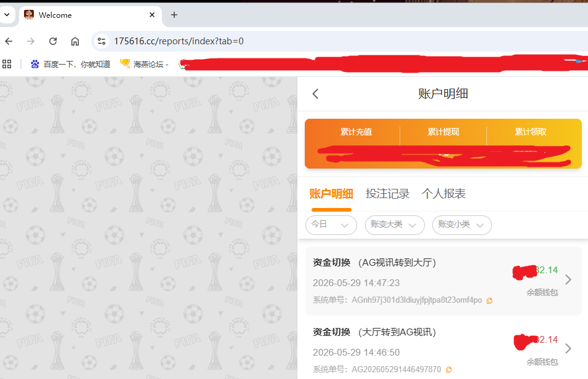Switch to the 投注记录 tab
The width and height of the screenshot is (588, 379).
(x=387, y=194)
